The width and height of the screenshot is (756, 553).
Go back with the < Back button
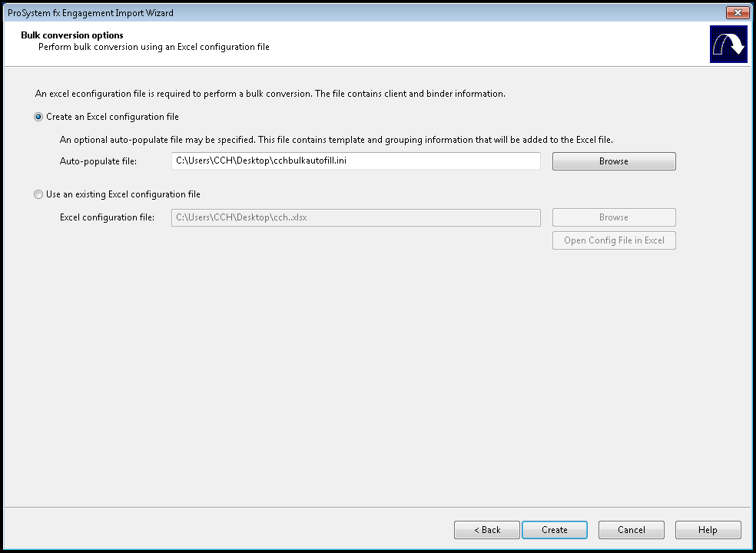click(487, 530)
